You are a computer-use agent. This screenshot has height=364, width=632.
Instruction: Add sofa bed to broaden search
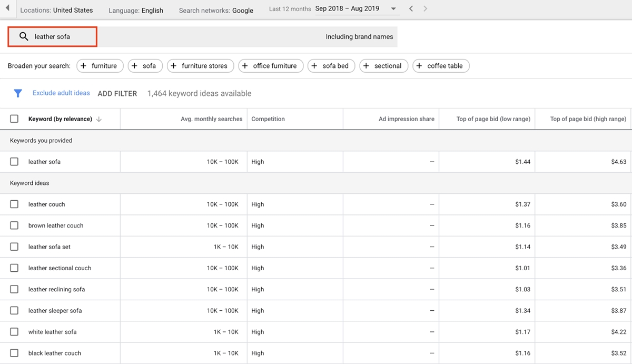click(331, 66)
